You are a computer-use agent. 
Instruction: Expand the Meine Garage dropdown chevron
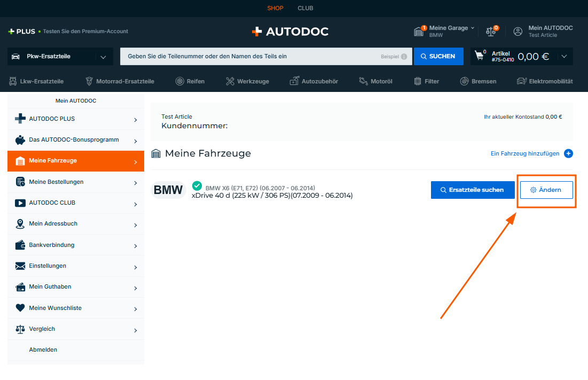pyautogui.click(x=472, y=28)
